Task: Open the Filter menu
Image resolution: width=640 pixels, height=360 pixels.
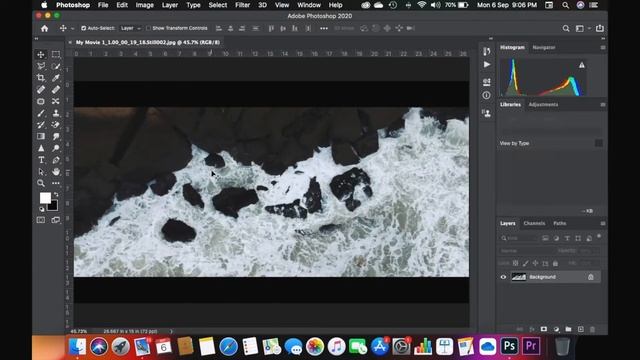Action: [x=242, y=5]
